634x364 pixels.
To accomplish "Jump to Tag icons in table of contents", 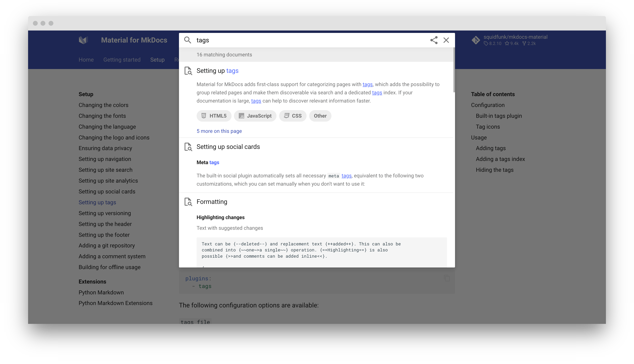I will point(488,127).
